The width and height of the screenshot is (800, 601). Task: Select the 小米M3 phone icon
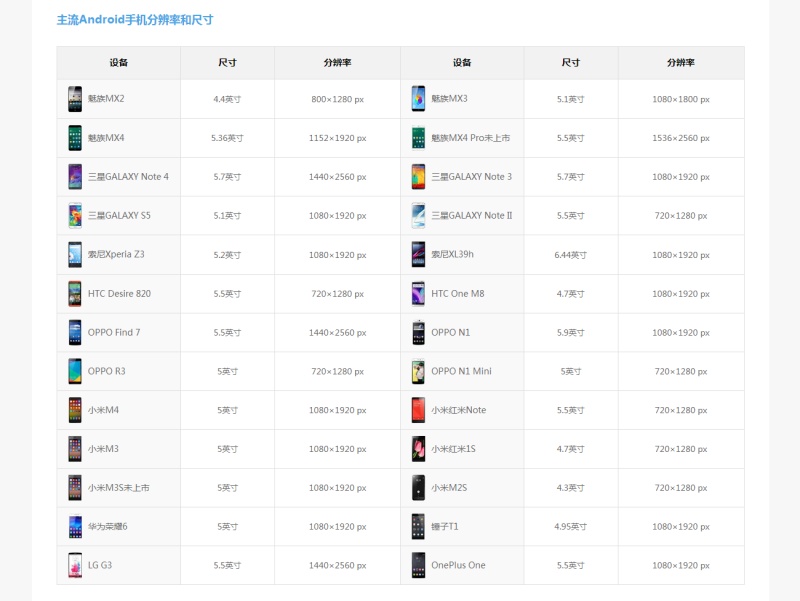[75, 449]
